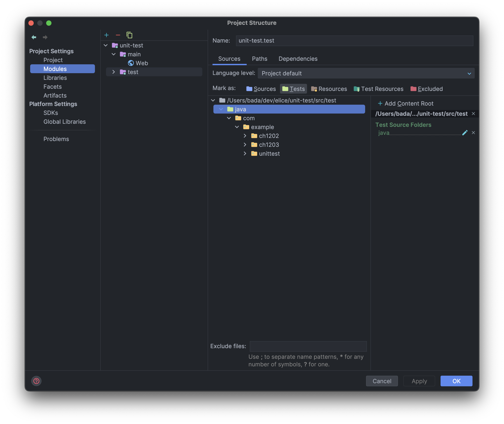Expand the ch1202 folder
504x424 pixels.
click(245, 136)
